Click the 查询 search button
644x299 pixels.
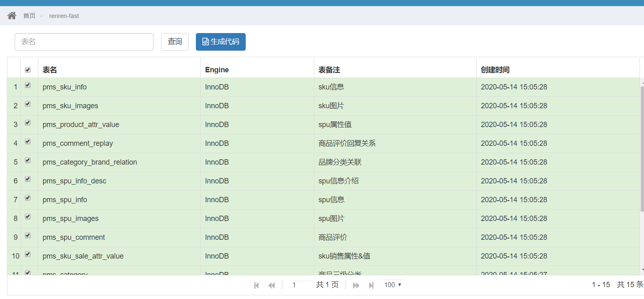pos(175,42)
